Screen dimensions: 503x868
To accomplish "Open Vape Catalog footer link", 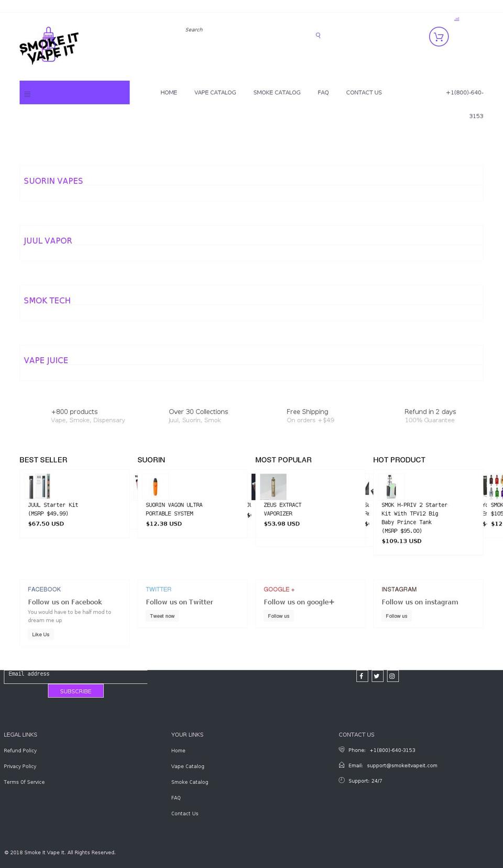I will point(188,766).
